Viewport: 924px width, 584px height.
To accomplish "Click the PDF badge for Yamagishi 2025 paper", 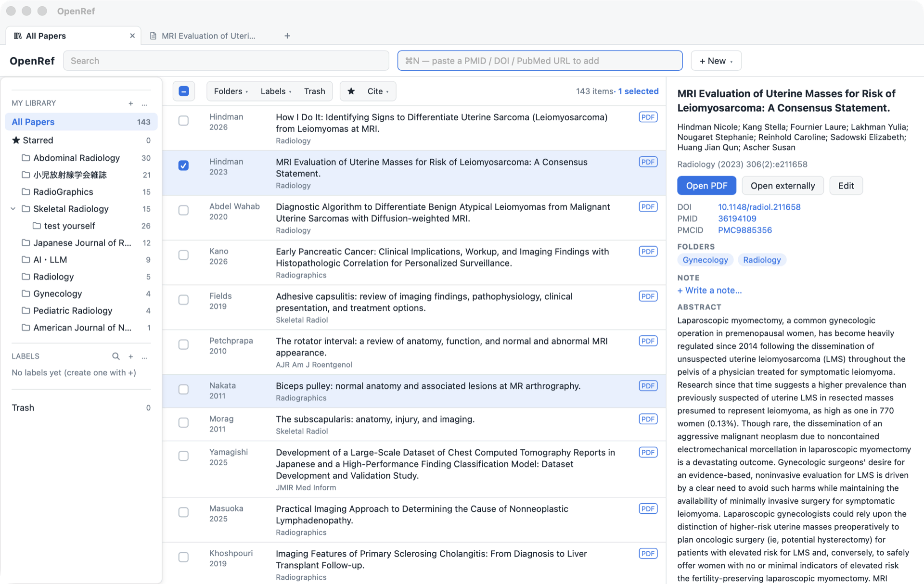I will [x=648, y=452].
